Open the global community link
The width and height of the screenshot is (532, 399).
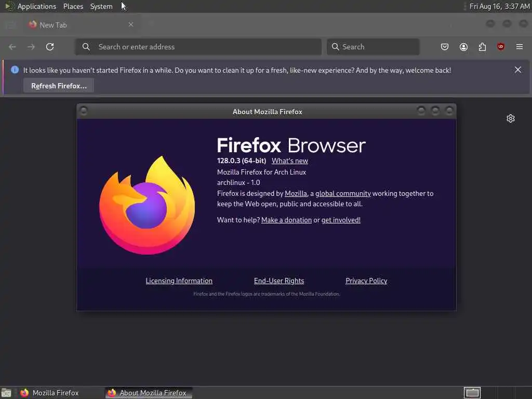pyautogui.click(x=343, y=193)
